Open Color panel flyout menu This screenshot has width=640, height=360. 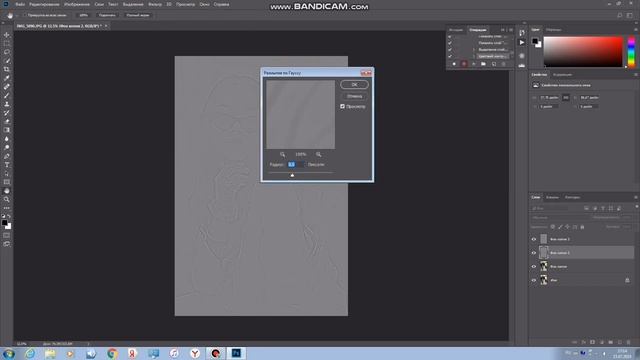[x=636, y=29]
